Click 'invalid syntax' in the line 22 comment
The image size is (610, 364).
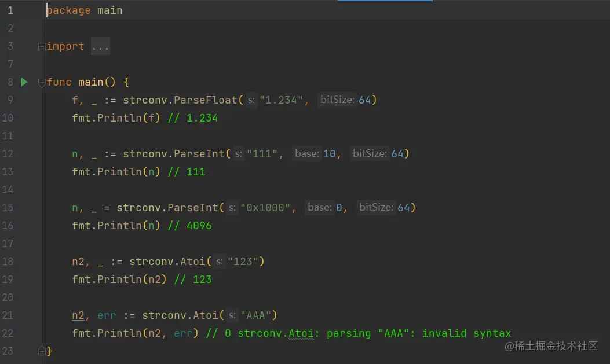click(466, 333)
